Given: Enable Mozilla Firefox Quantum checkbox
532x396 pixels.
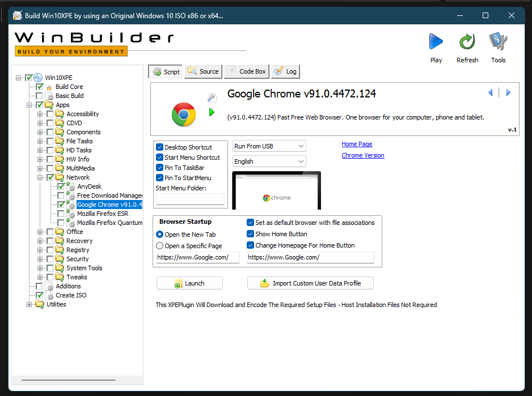Looking at the screenshot, I should pyautogui.click(x=61, y=223).
